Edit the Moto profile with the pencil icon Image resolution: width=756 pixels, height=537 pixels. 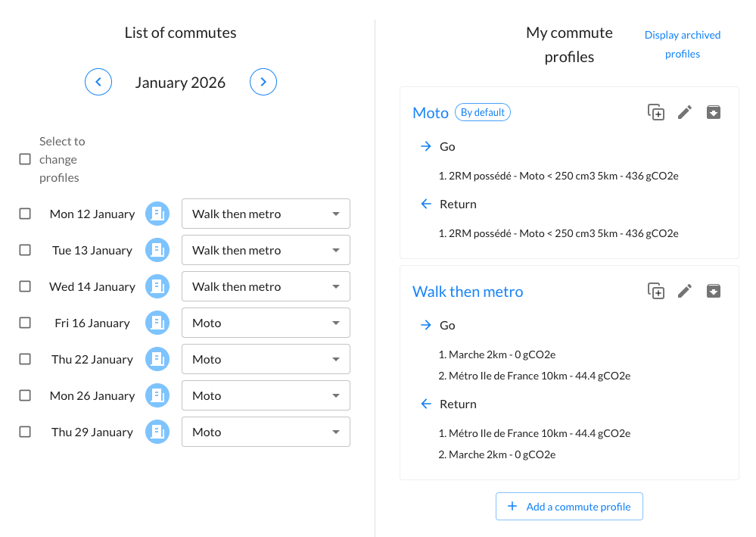(x=684, y=111)
